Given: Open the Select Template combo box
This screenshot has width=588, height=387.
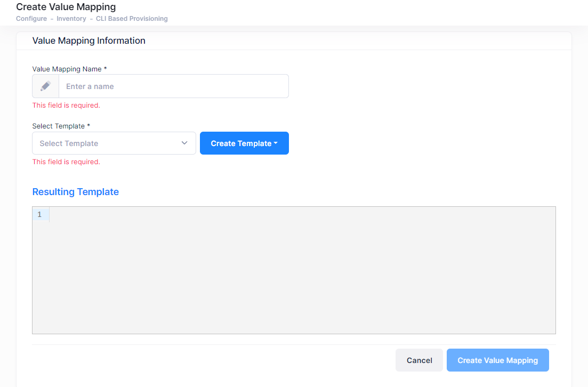Looking at the screenshot, I should pos(107,143).
